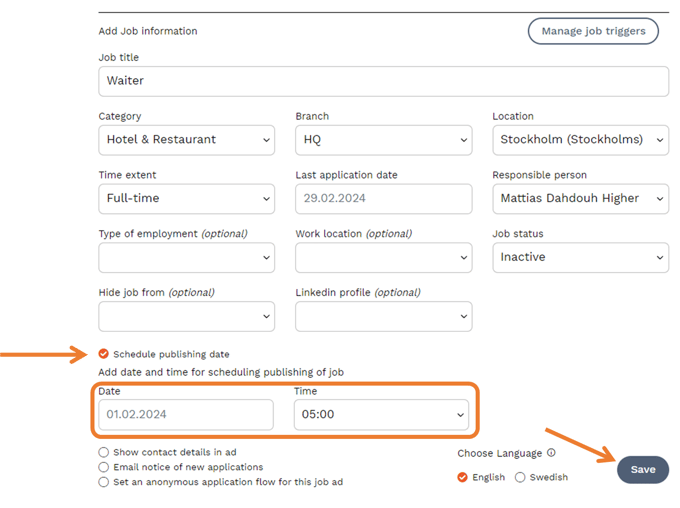Open the Job status dropdown set to Inactive
The image size is (680, 508).
click(x=580, y=257)
